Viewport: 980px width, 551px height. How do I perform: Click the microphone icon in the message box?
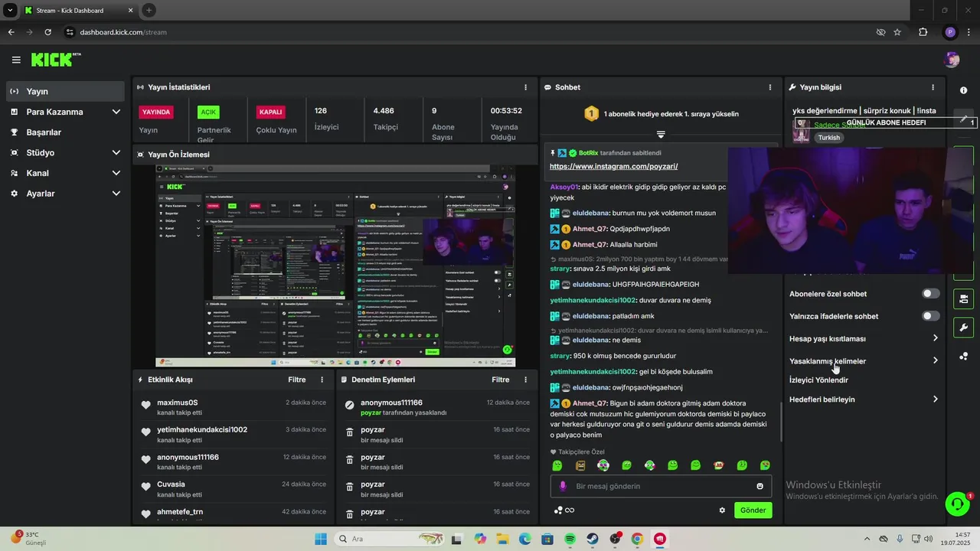click(563, 486)
